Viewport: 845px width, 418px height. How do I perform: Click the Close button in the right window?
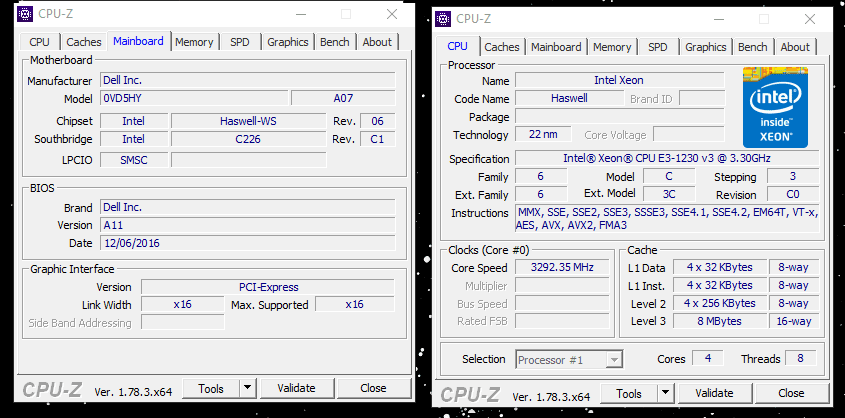click(792, 394)
